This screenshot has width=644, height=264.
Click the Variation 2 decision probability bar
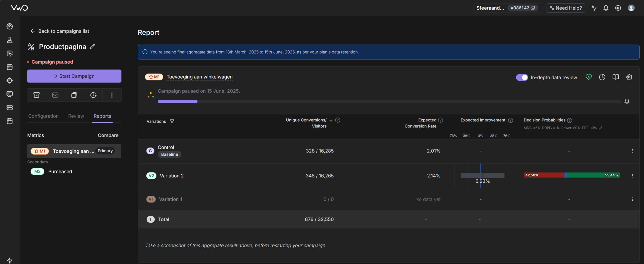(572, 175)
